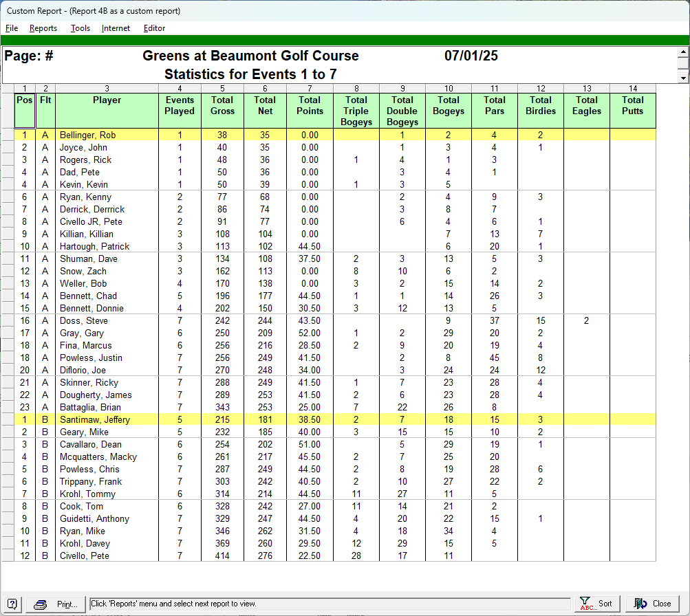Screen dimensions: 690x616
Task: Click the Sort button with filter icon
Action: tap(596, 604)
